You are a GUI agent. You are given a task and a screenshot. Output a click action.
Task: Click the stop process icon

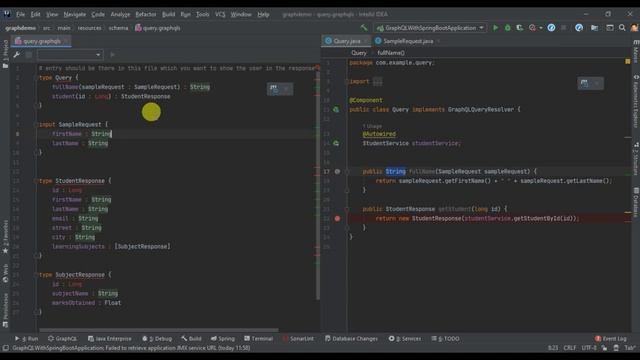pos(564,28)
